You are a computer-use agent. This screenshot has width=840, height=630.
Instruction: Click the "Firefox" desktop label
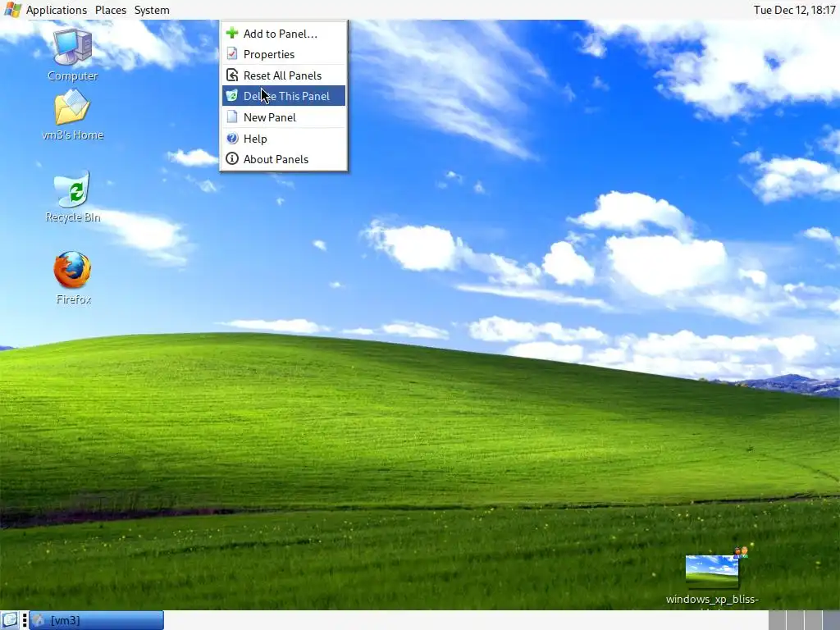click(x=73, y=299)
